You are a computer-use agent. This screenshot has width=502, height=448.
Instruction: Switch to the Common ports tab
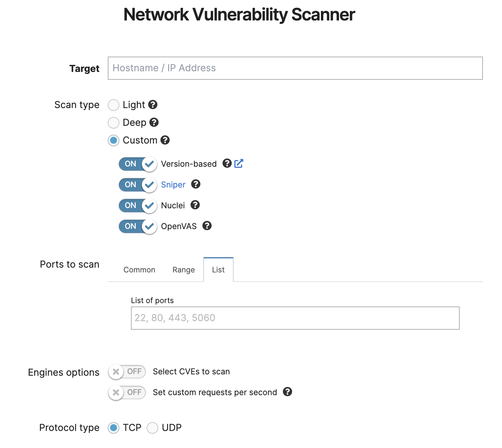[139, 270]
